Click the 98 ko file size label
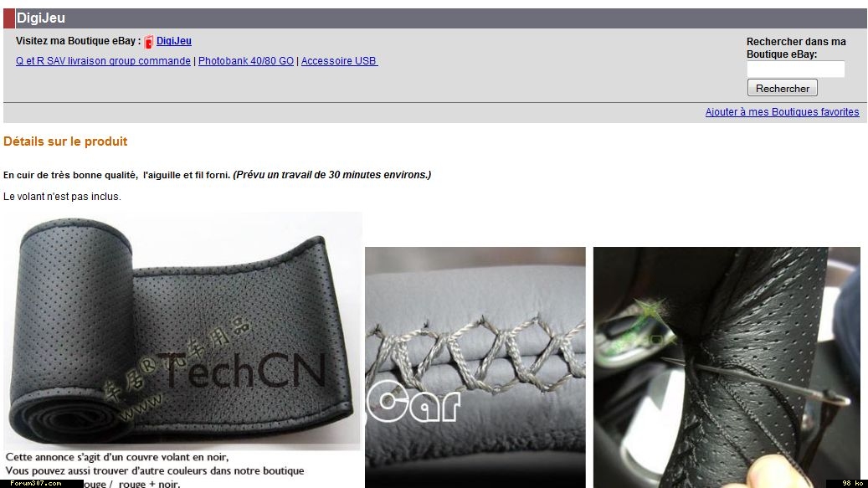 point(847,484)
